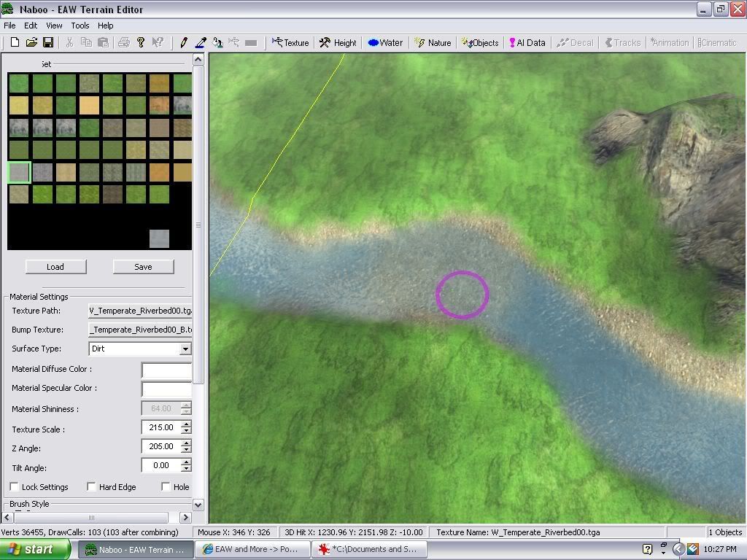The height and width of the screenshot is (560, 747).
Task: Increase Texture Scale with up arrow
Action: coord(186,424)
